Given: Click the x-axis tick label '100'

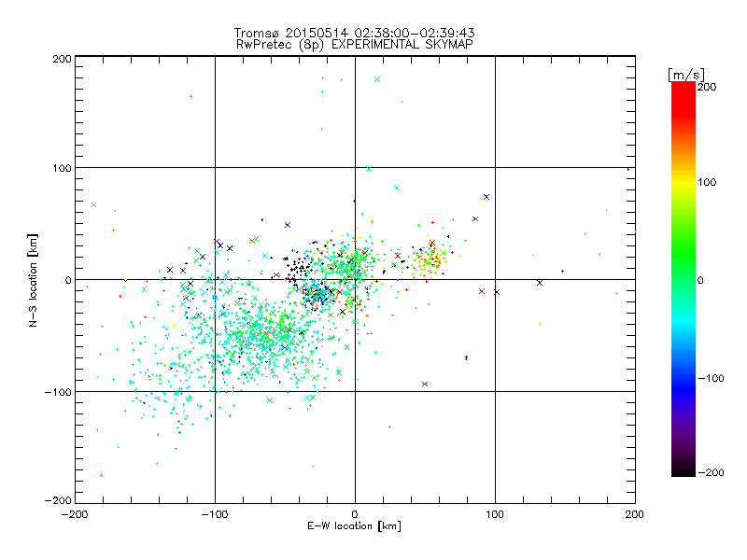Looking at the screenshot, I should [x=495, y=514].
